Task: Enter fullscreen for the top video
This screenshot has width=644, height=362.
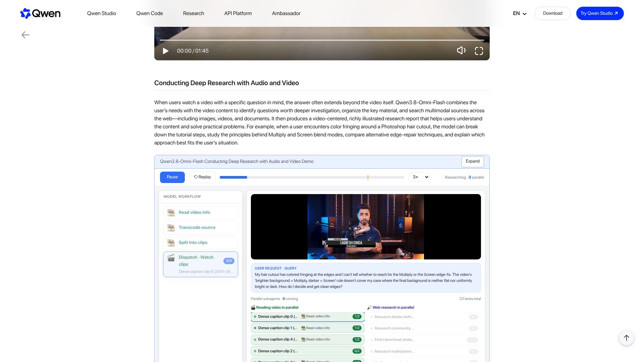Action: 479,51
